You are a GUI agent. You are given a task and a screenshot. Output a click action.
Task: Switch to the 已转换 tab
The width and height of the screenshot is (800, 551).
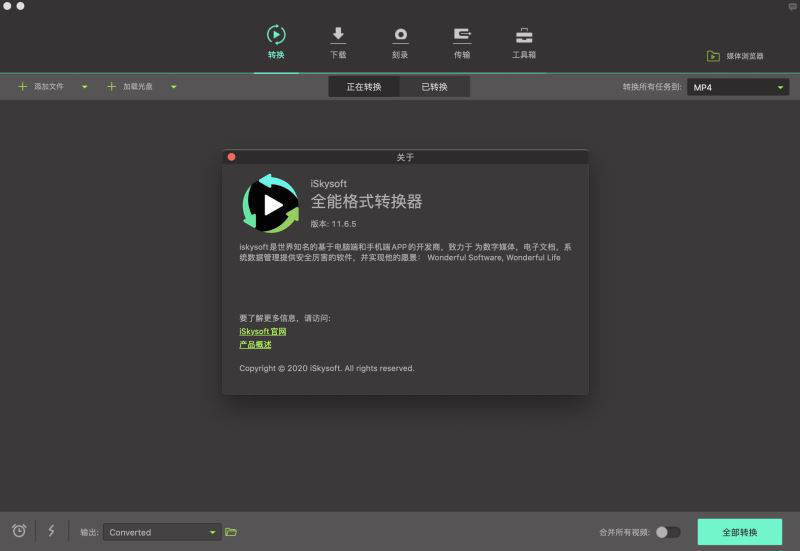pyautogui.click(x=435, y=87)
